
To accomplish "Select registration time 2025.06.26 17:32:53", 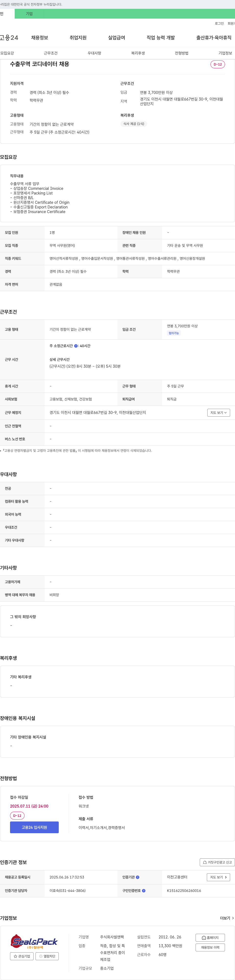I will click(x=67, y=877).
